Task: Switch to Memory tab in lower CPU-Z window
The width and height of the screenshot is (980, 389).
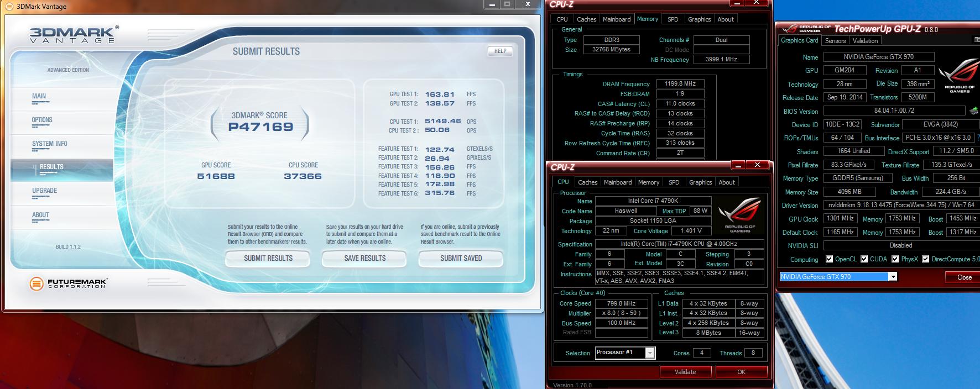Action: point(649,182)
